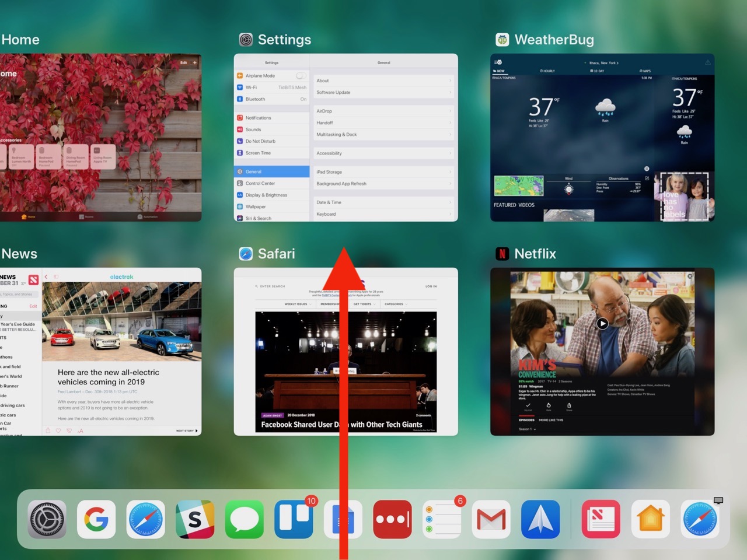
Task: Open Safari with the handoff badge
Action: click(700, 519)
